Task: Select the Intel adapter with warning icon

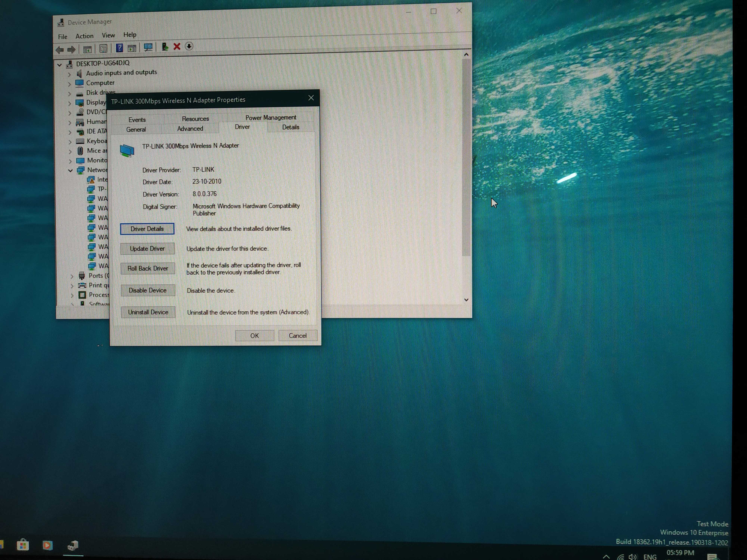Action: tap(91, 180)
